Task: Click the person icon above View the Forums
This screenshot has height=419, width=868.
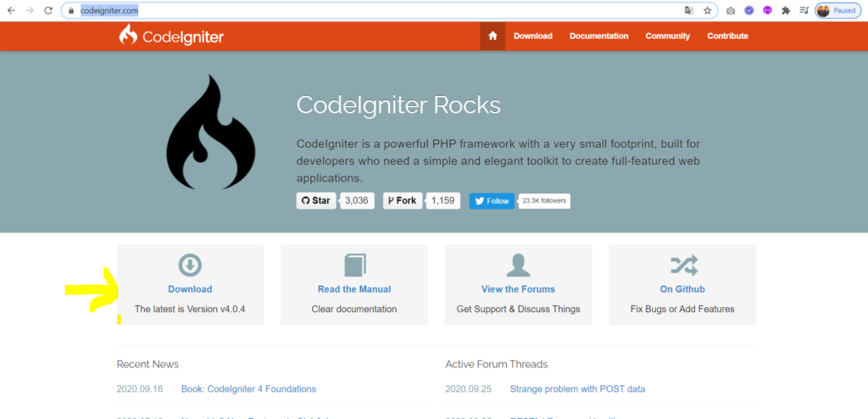Action: tap(518, 265)
